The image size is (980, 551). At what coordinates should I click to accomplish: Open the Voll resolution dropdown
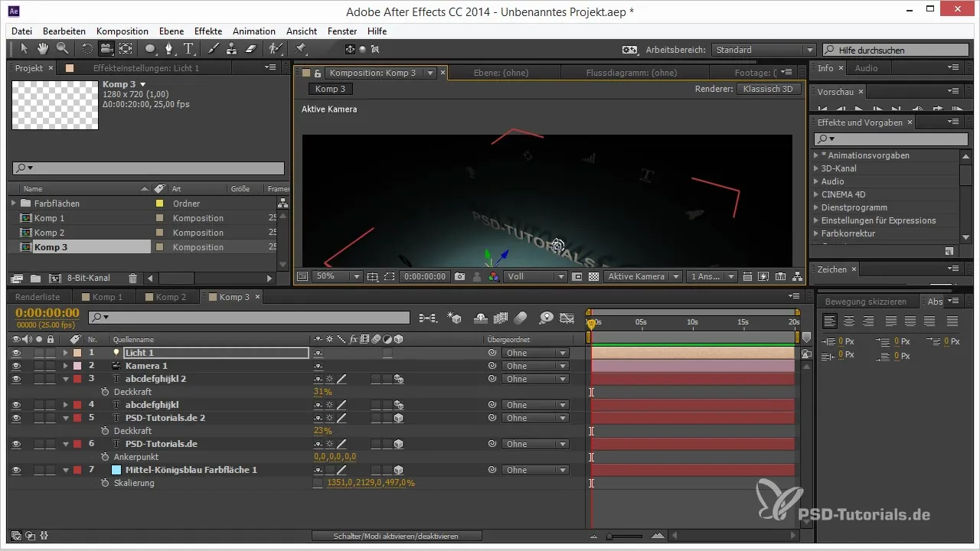535,276
